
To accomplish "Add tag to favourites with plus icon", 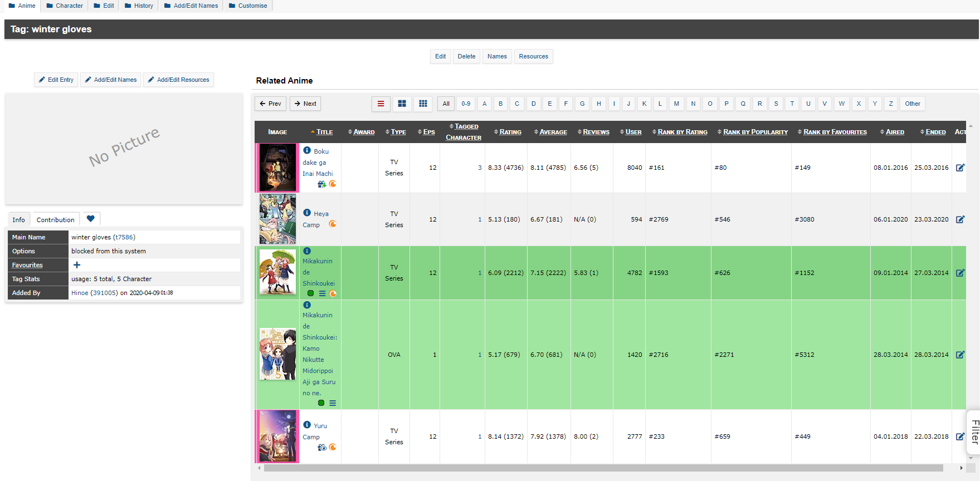I will pyautogui.click(x=77, y=265).
